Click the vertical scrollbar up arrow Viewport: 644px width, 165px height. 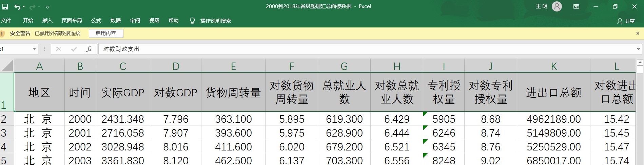640,63
